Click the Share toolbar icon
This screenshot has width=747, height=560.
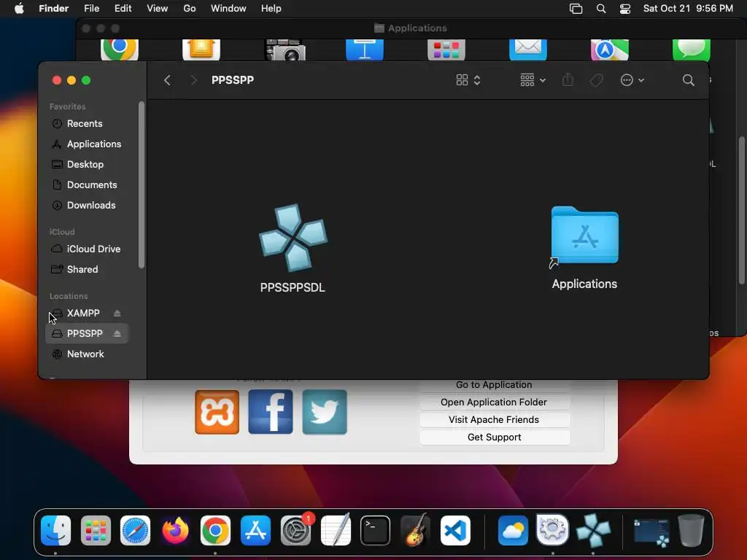[568, 80]
